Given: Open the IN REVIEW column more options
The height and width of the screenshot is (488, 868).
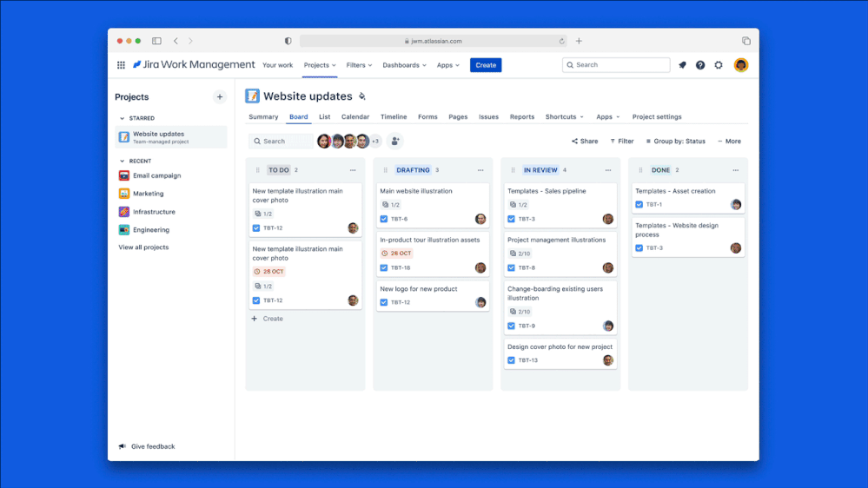Looking at the screenshot, I should click(608, 170).
